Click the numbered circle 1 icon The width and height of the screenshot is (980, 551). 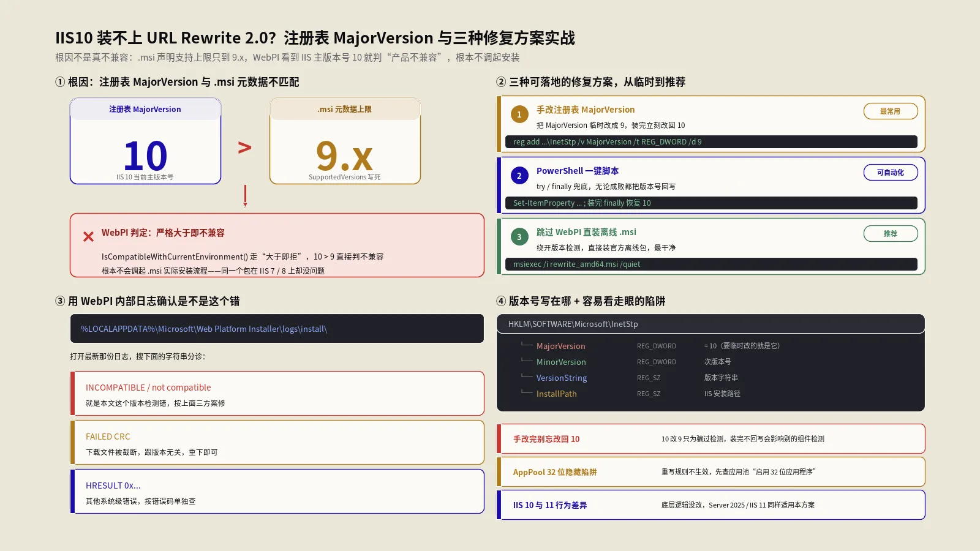519,114
